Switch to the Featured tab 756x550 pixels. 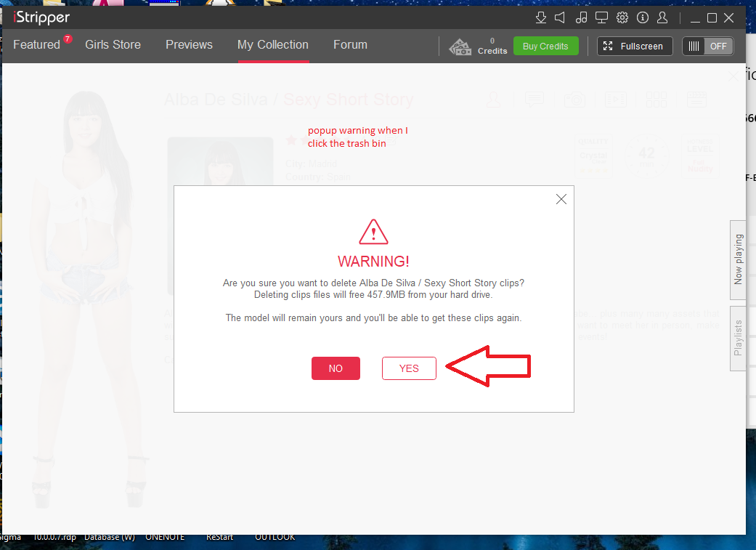[x=36, y=45]
